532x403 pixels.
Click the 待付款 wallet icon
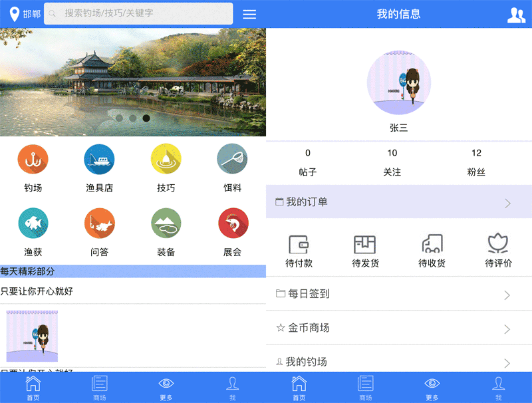click(299, 244)
